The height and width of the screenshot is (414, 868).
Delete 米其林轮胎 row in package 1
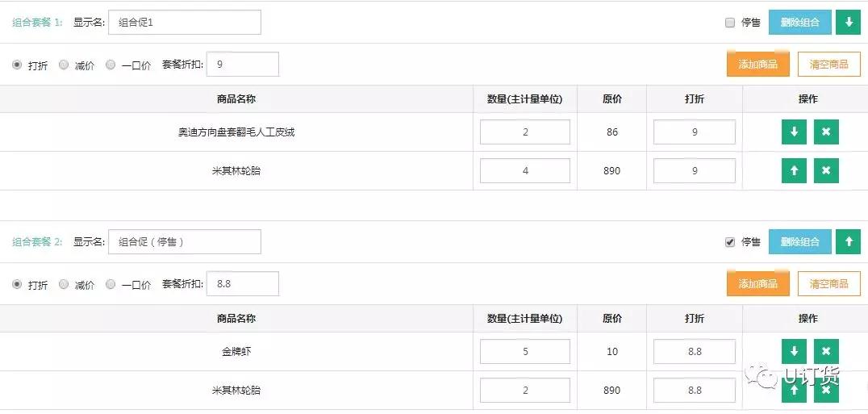pos(826,170)
